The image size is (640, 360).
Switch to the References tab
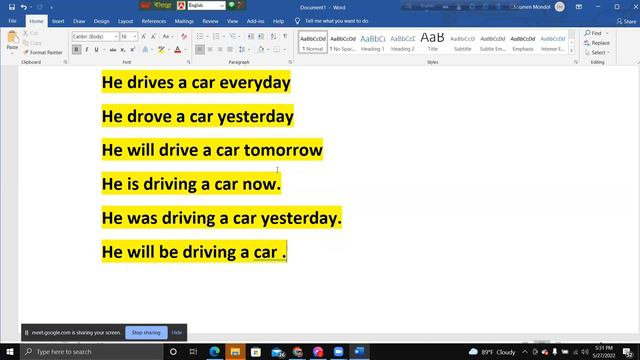[153, 21]
